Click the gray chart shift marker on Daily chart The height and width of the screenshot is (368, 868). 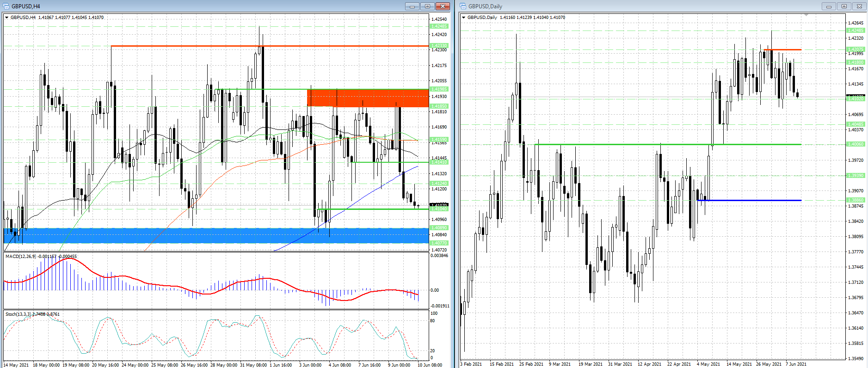(x=806, y=15)
